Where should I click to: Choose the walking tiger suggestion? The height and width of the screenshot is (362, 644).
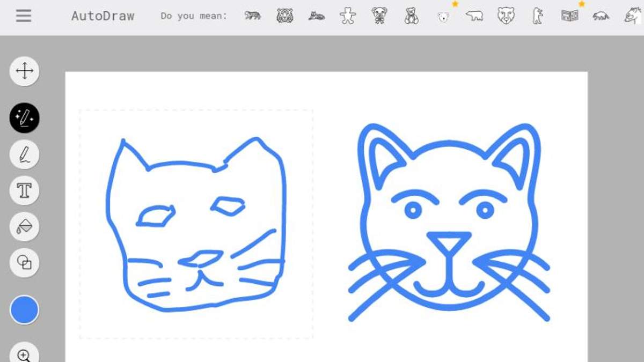pyautogui.click(x=253, y=16)
